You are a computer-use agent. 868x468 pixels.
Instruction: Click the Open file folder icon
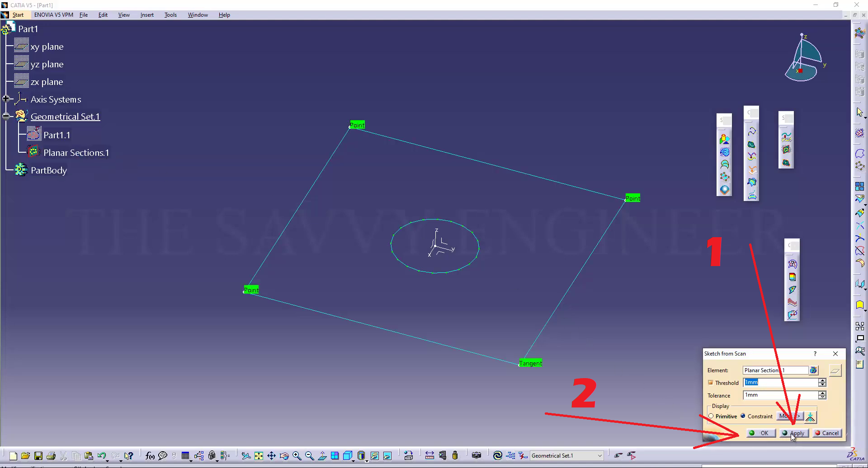click(25, 456)
